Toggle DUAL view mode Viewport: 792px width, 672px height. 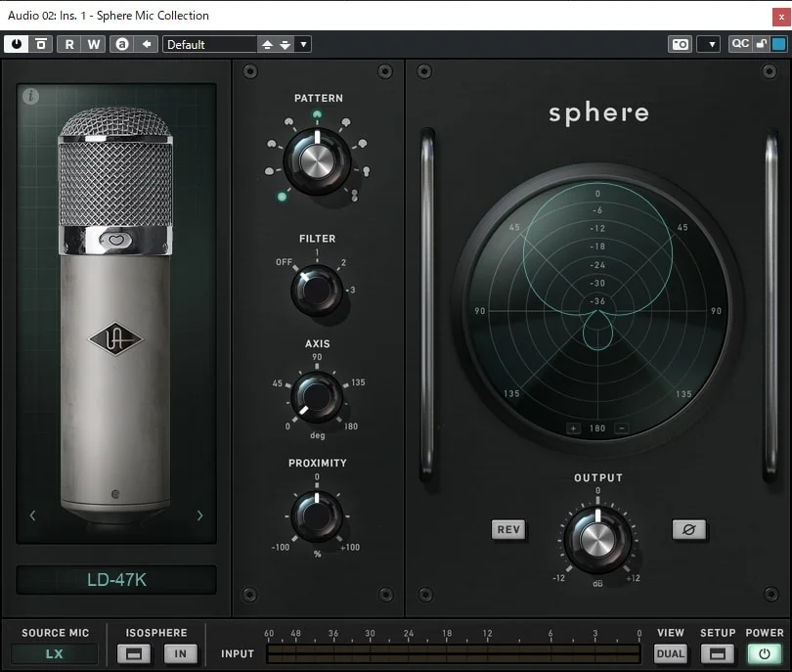click(x=670, y=653)
